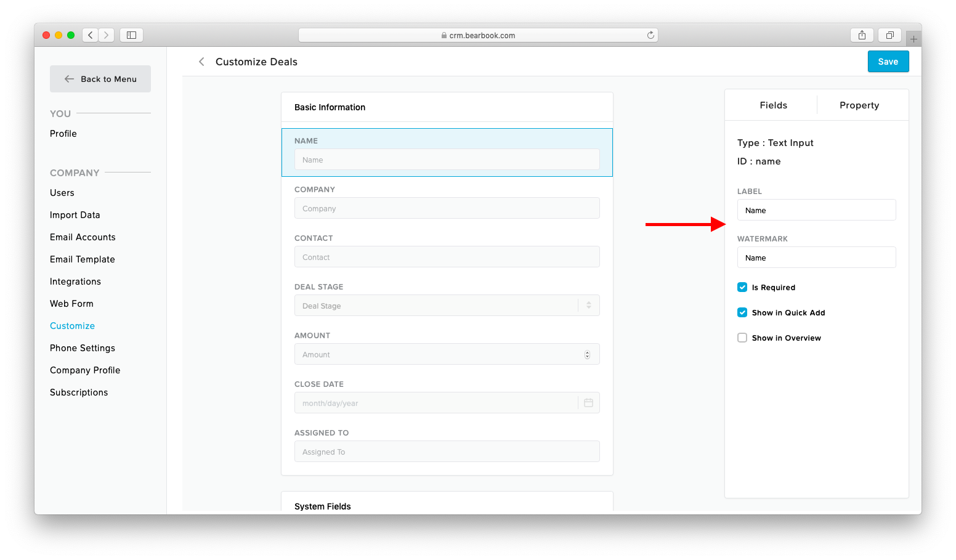Open Profile in the sidebar
This screenshot has width=956, height=560.
[63, 134]
